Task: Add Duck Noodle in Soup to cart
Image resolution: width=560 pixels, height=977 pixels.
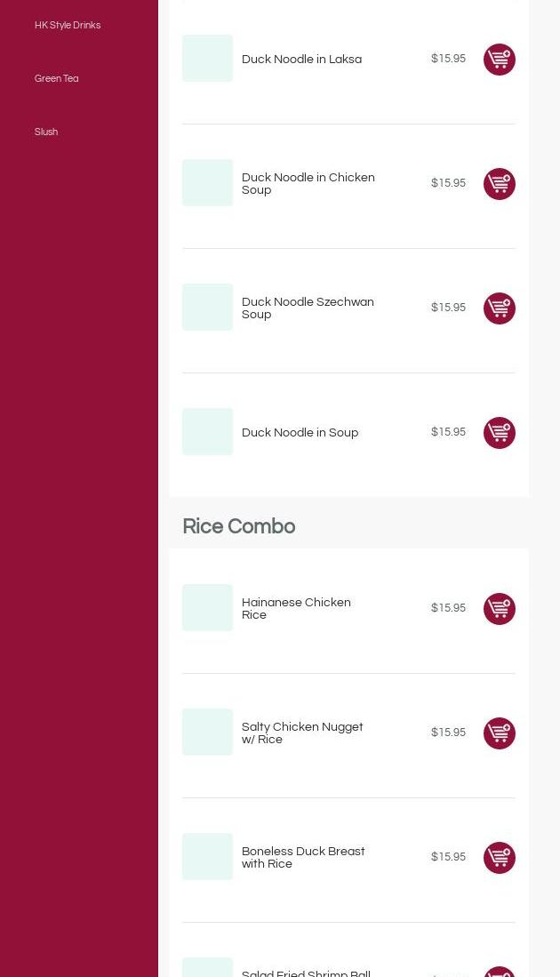Action: 499,433
